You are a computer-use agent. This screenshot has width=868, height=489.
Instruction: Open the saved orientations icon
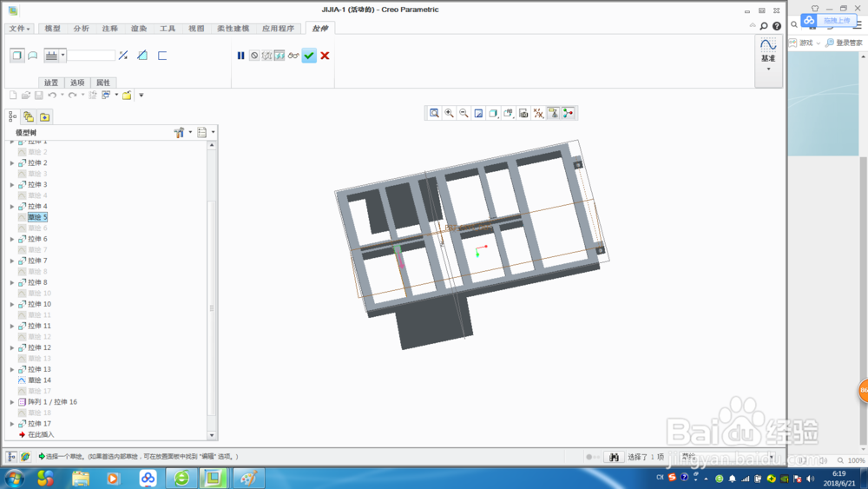(509, 113)
